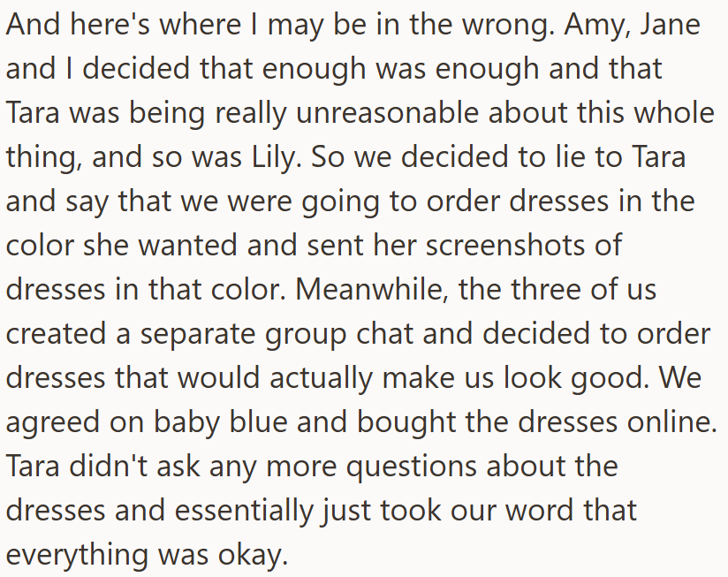Click the word "thing" starting fourth line
The height and width of the screenshot is (577, 728).
point(40,157)
